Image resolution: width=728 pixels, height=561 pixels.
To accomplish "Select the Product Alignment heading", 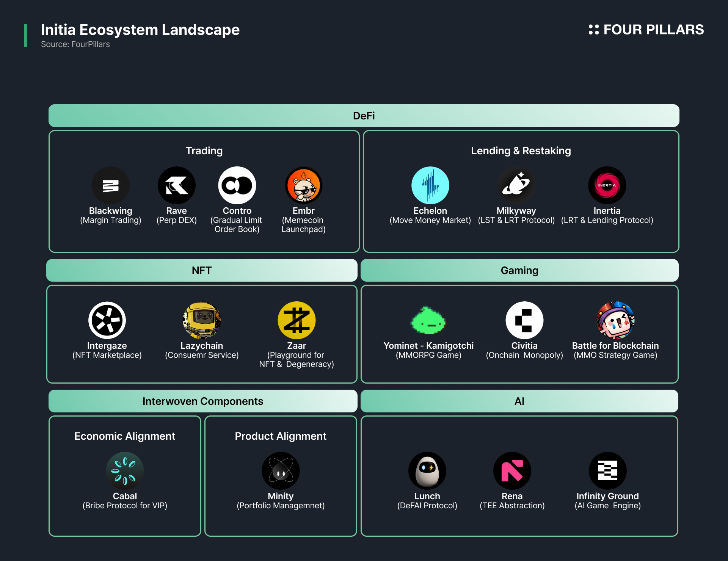I will point(281,436).
